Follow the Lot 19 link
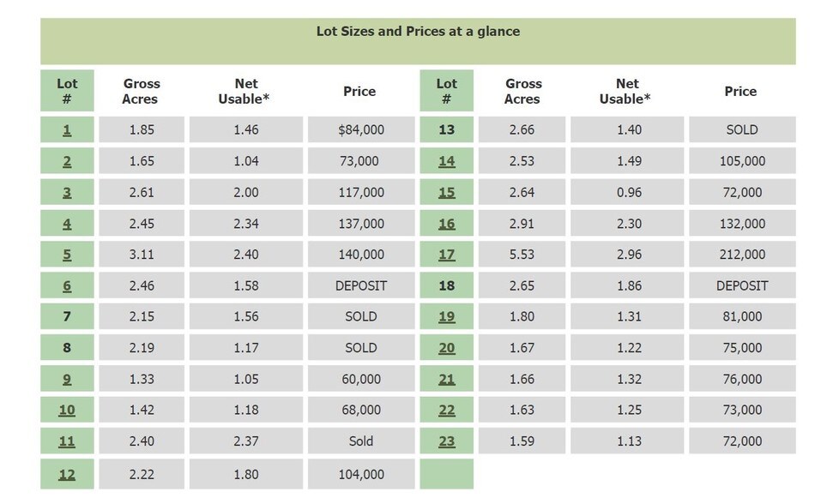 pos(447,317)
